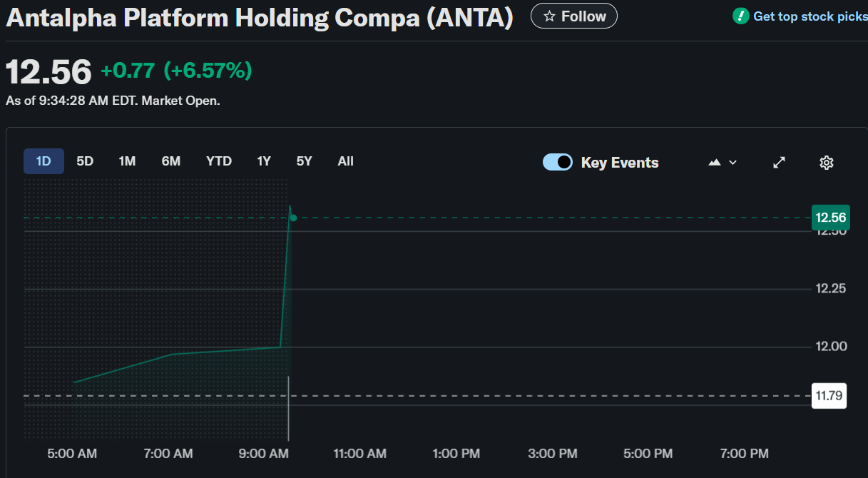Open Get top stock picks link
This screenshot has width=868, height=478.
point(810,16)
